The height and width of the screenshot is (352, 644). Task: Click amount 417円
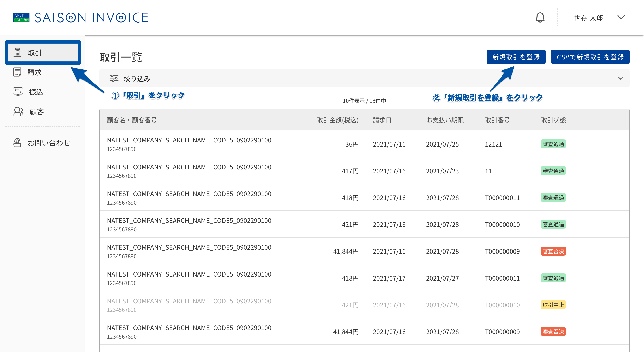(x=350, y=171)
